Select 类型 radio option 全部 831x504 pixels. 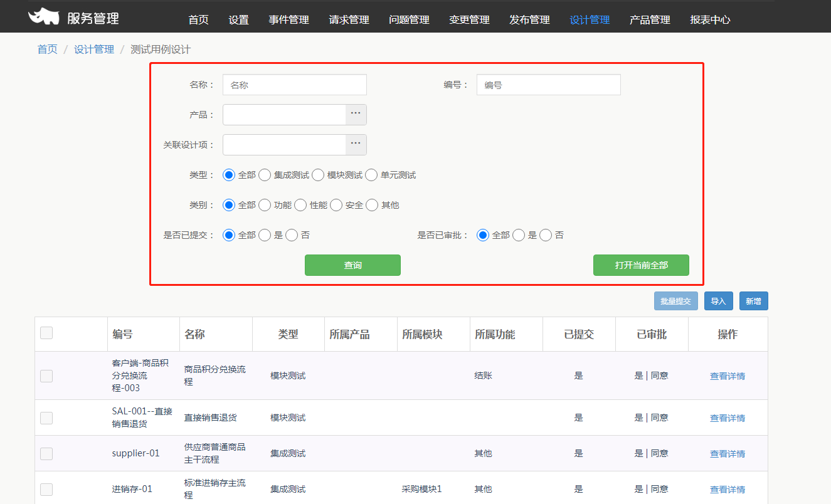coord(229,175)
